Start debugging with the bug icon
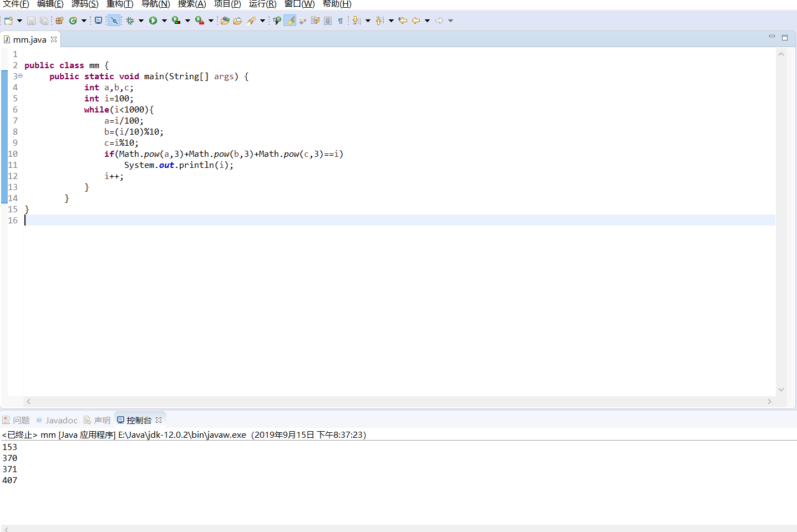This screenshot has height=532, width=797. [130, 21]
